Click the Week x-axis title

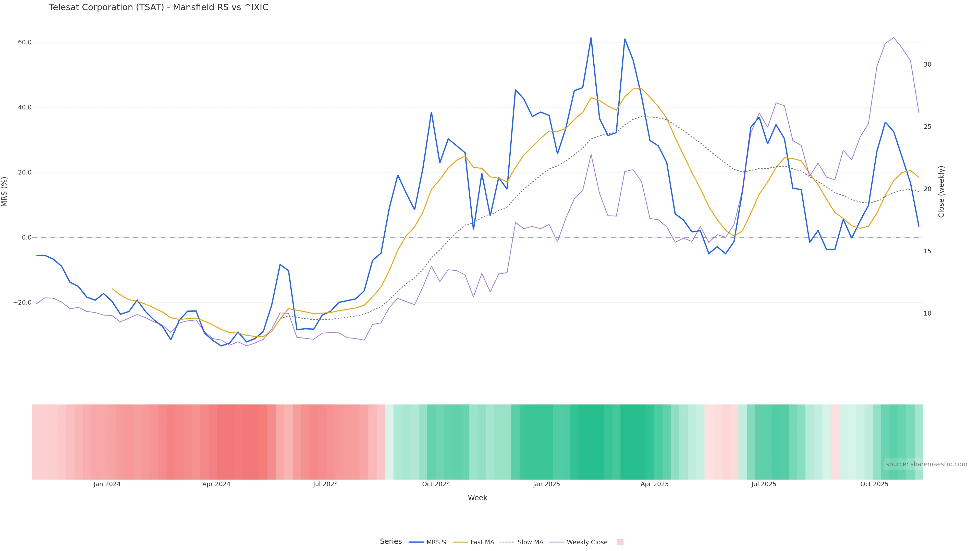pos(477,498)
